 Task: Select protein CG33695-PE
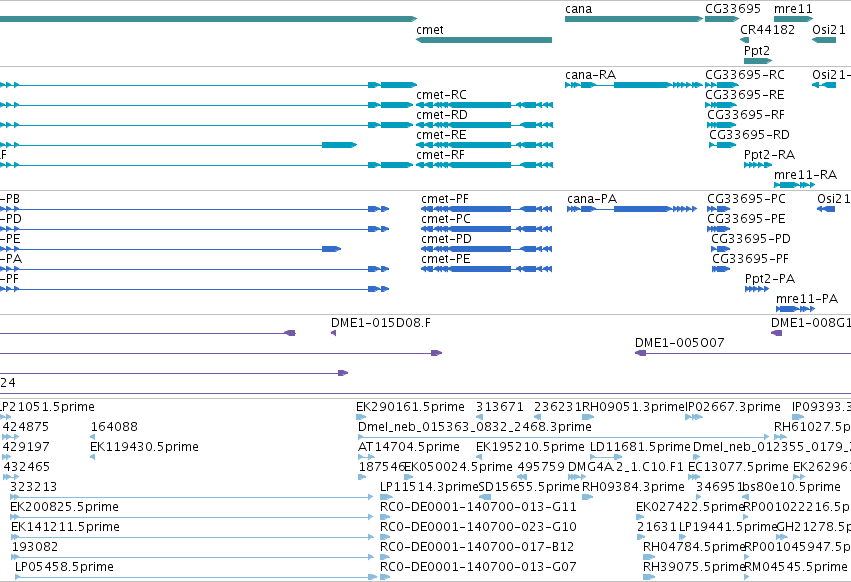pyautogui.click(x=719, y=229)
